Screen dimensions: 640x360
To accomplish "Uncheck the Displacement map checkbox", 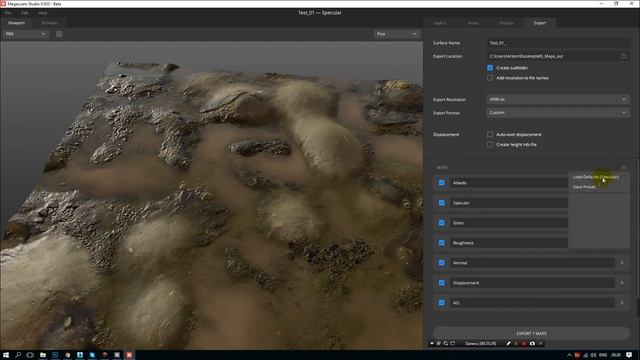I will tap(441, 283).
